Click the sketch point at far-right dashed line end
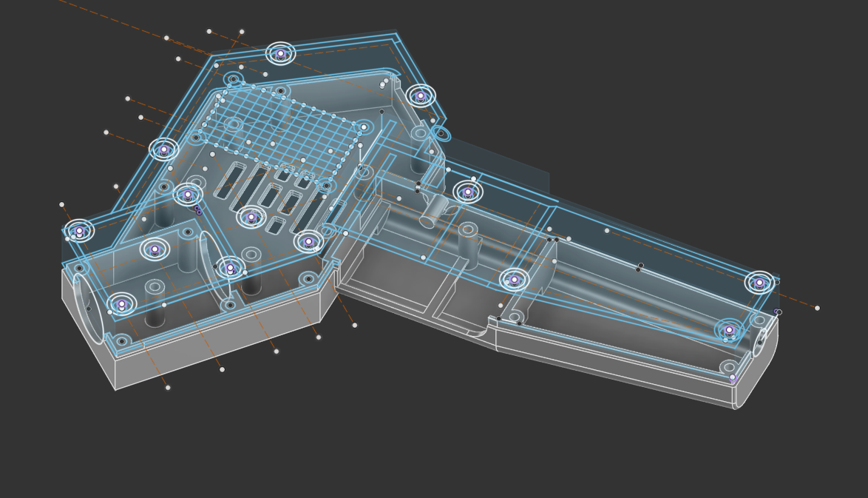Screen dimensions: 868x498 (817, 308)
